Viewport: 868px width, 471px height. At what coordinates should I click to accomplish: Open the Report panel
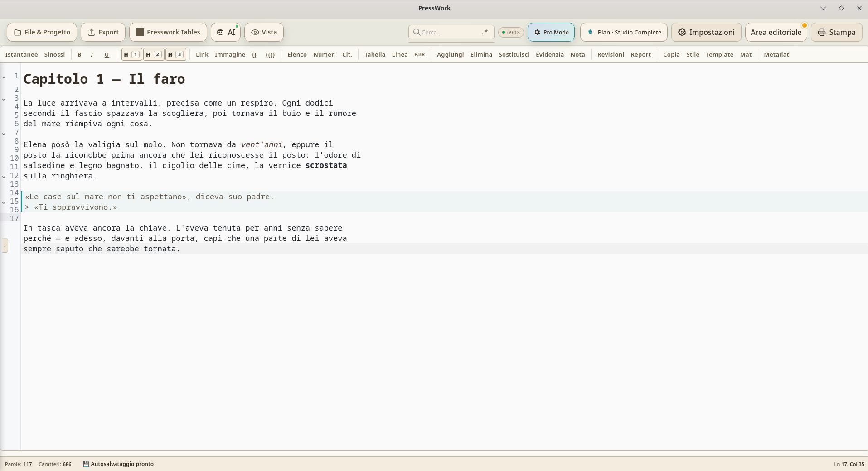tap(641, 54)
